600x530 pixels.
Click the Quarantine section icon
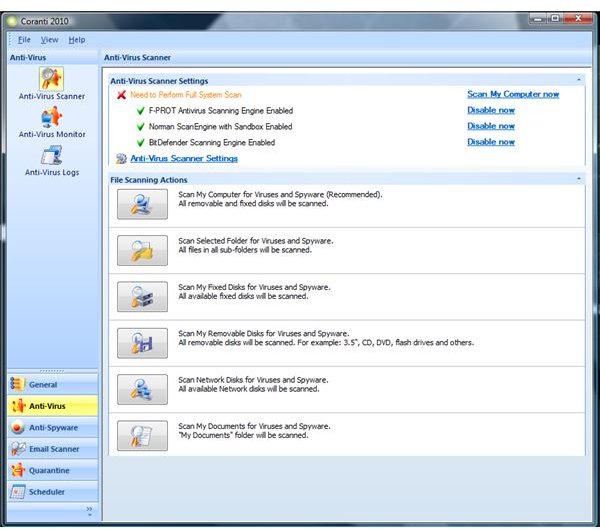coord(17,470)
